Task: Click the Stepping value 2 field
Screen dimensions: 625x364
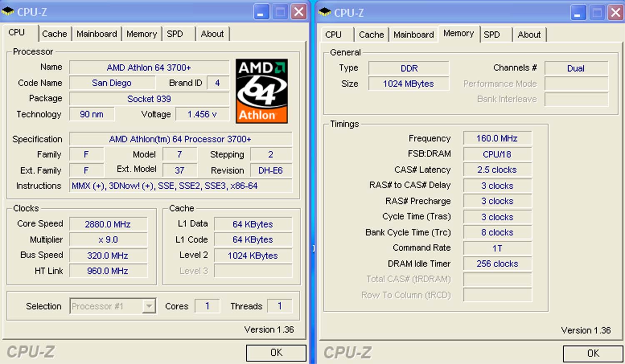Action: [x=271, y=155]
